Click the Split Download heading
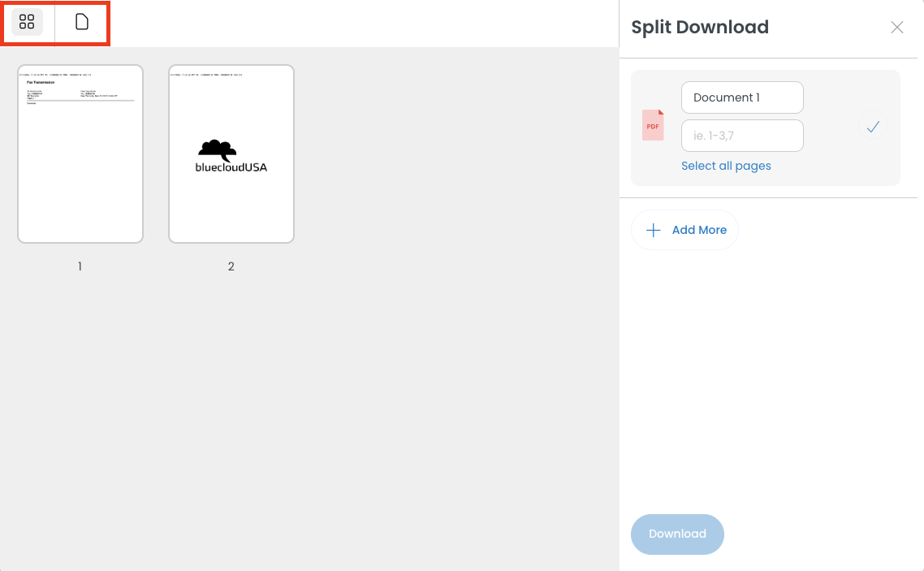 click(x=699, y=27)
